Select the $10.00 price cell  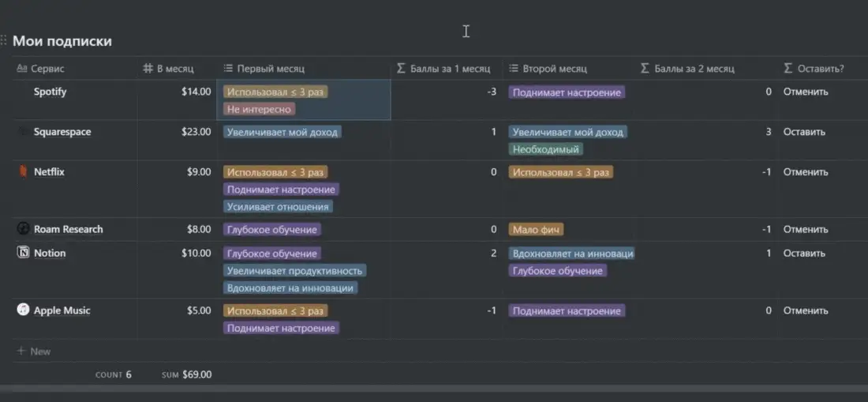pos(196,253)
